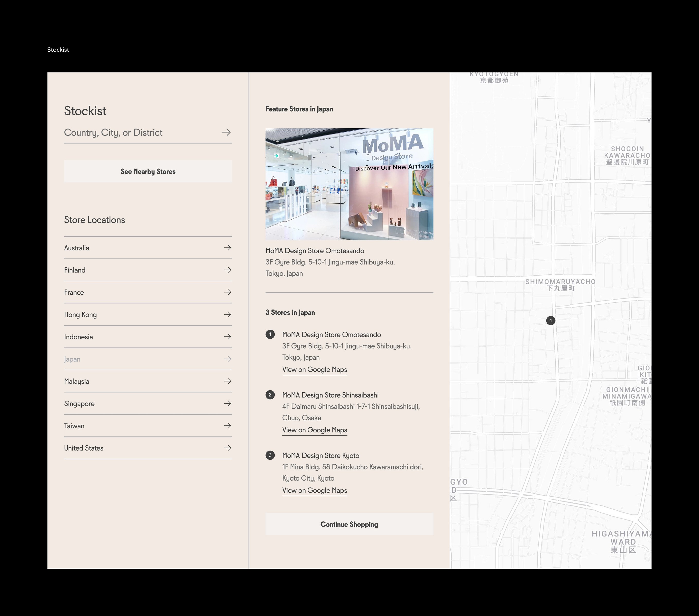
Task: Click the search arrow beside Country, City, or District
Action: [226, 132]
